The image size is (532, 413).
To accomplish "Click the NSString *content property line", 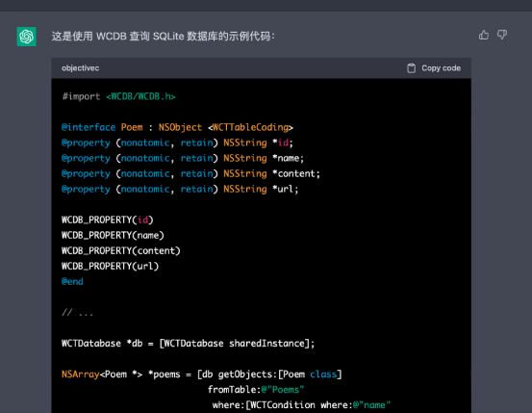I will [x=190, y=173].
